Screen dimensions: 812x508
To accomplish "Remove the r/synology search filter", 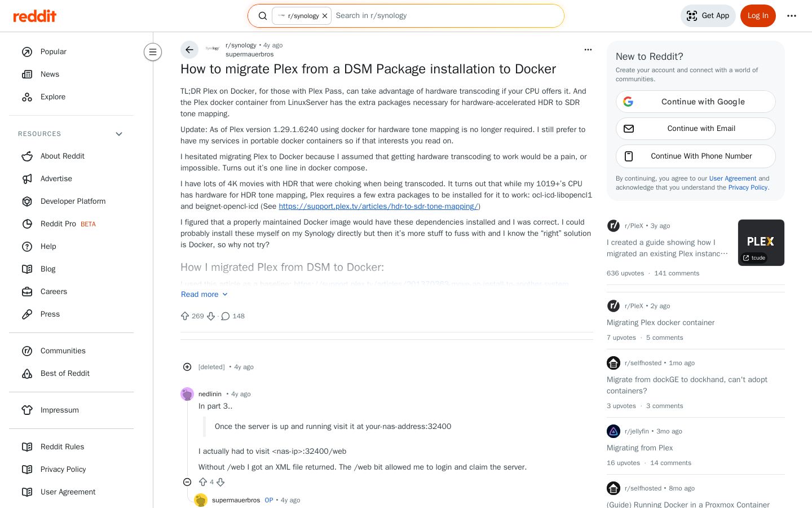I will [325, 16].
